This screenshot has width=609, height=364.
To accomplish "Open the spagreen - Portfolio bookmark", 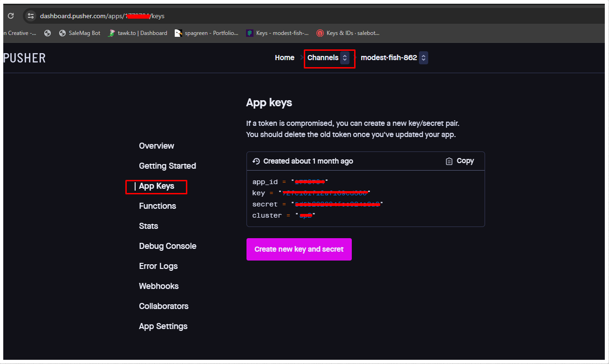I will point(206,33).
